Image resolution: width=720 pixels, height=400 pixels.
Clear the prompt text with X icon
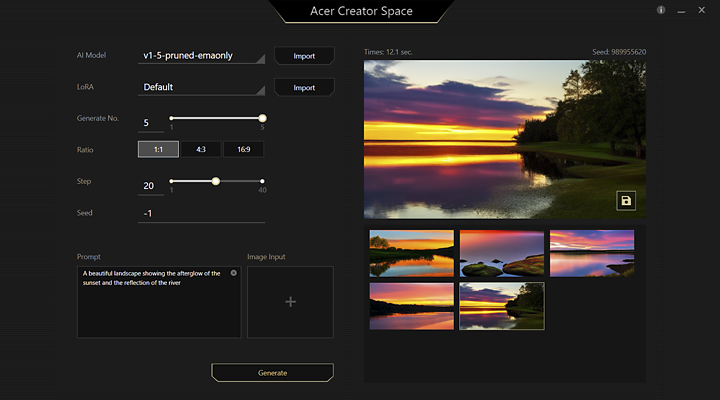234,273
